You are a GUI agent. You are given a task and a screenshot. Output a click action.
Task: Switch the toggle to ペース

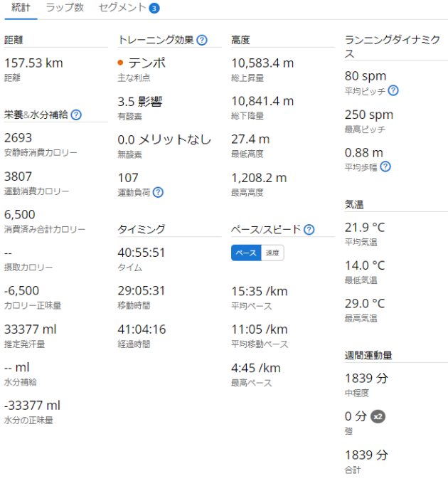click(x=246, y=253)
